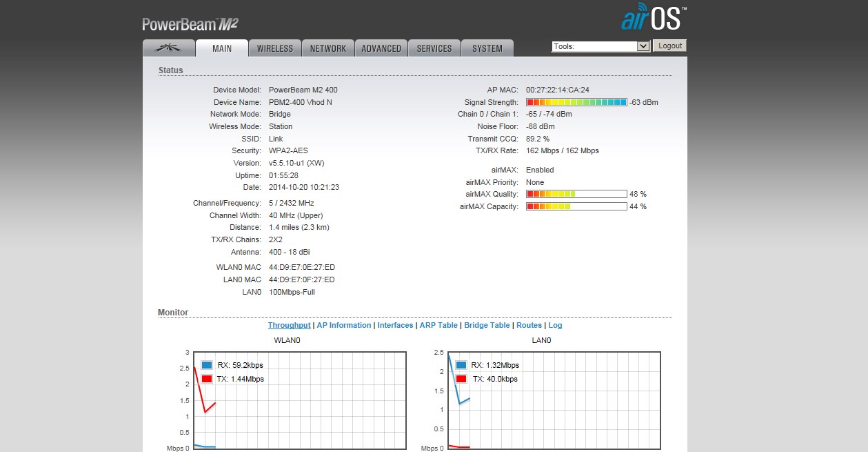Click the AP MAC address 00:27:22:14:CA:24
868x452 pixels.
(558, 90)
